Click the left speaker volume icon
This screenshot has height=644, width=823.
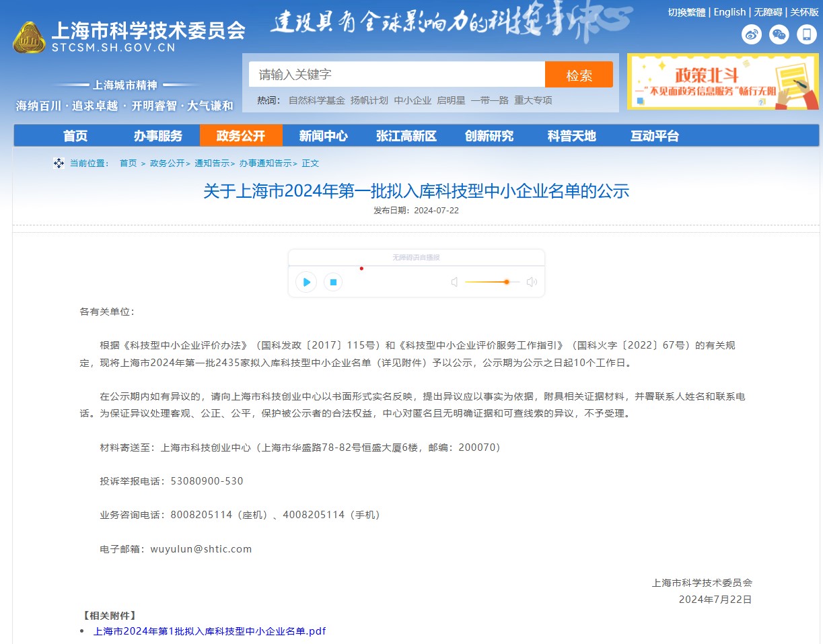point(454,282)
